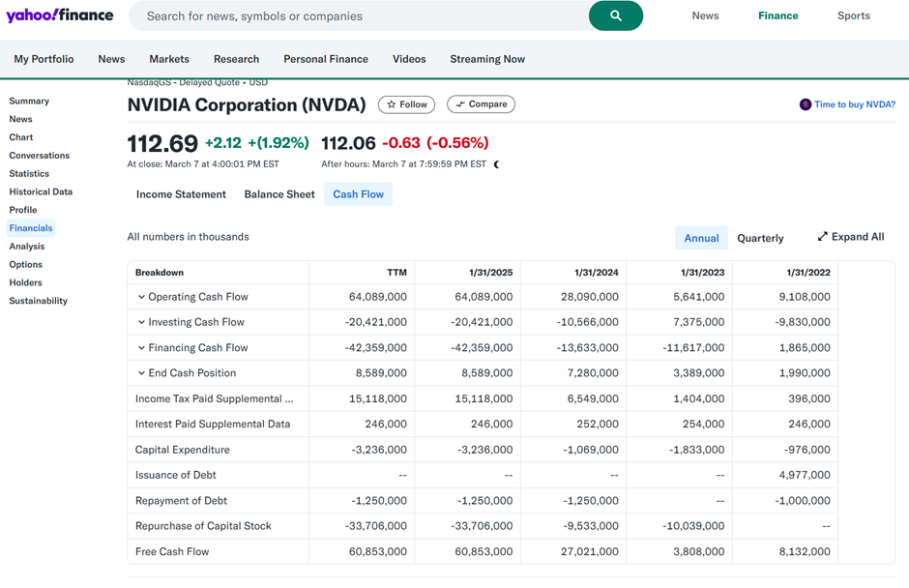Open Analysis in the left sidebar
This screenshot has height=588, width=909.
coord(27,247)
